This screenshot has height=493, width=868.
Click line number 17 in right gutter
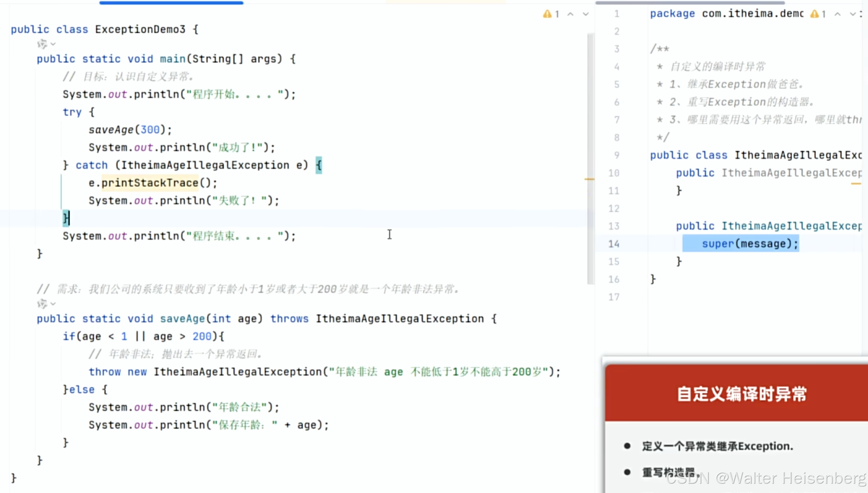click(x=614, y=297)
